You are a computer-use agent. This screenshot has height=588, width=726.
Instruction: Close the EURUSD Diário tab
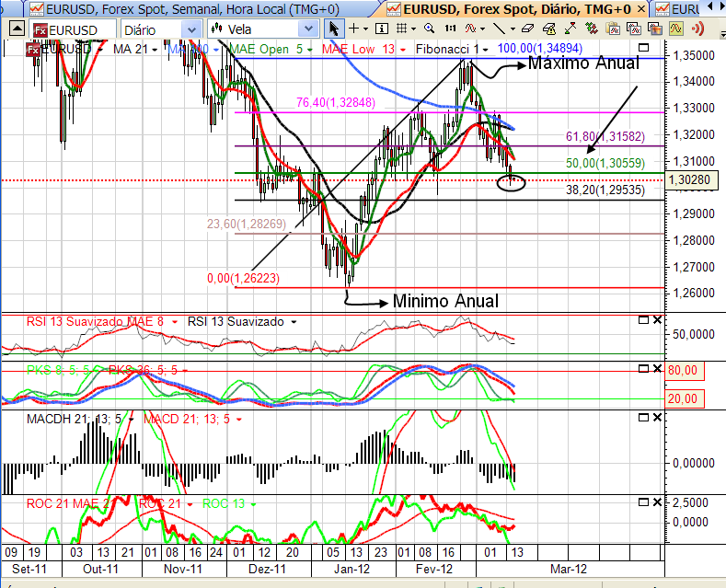click(641, 9)
